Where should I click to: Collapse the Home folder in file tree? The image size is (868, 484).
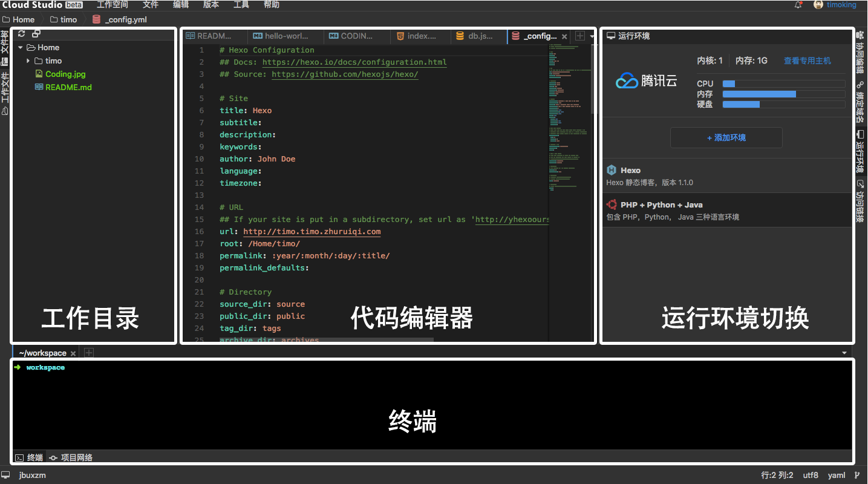pyautogui.click(x=21, y=47)
